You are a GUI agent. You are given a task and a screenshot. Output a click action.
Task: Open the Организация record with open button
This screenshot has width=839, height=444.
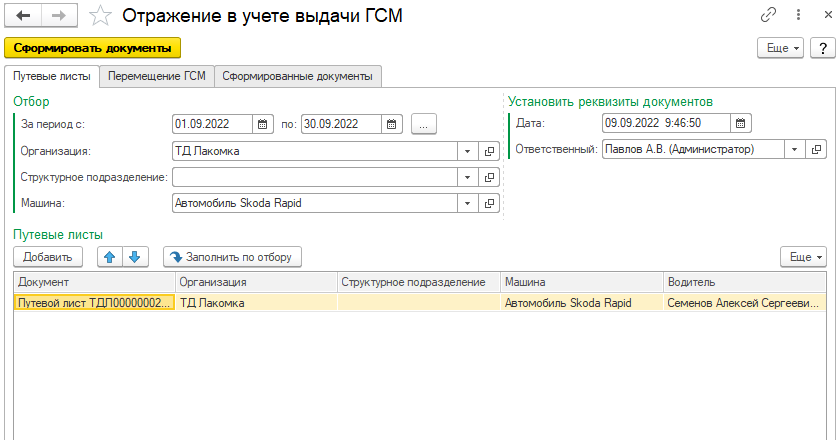490,151
